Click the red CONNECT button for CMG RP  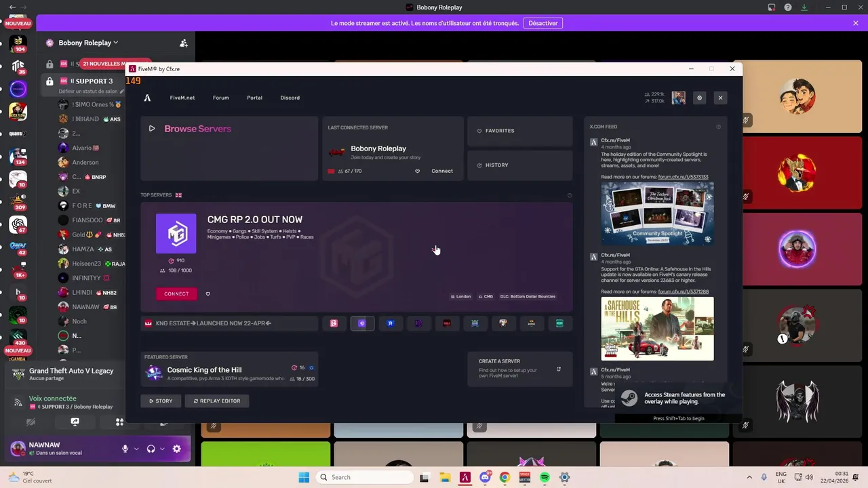click(x=176, y=293)
